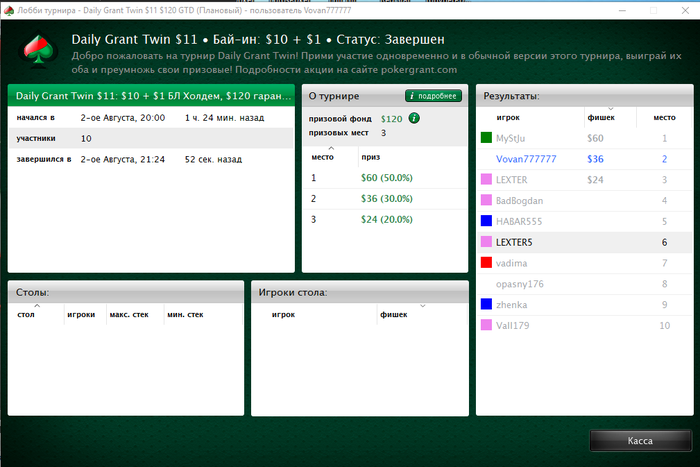
Task: Click the завершился в end time row
Action: click(151, 159)
